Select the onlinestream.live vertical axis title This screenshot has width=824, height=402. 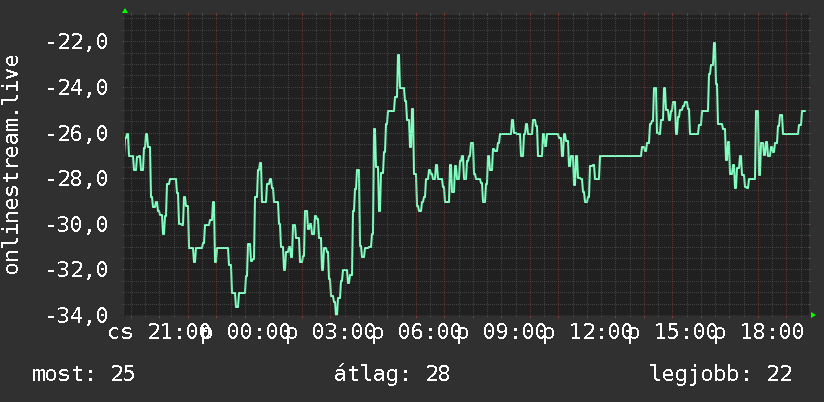pyautogui.click(x=12, y=164)
